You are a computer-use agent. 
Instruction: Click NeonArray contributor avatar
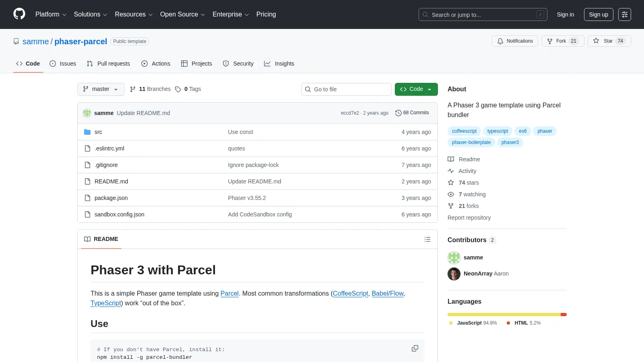pos(454,274)
